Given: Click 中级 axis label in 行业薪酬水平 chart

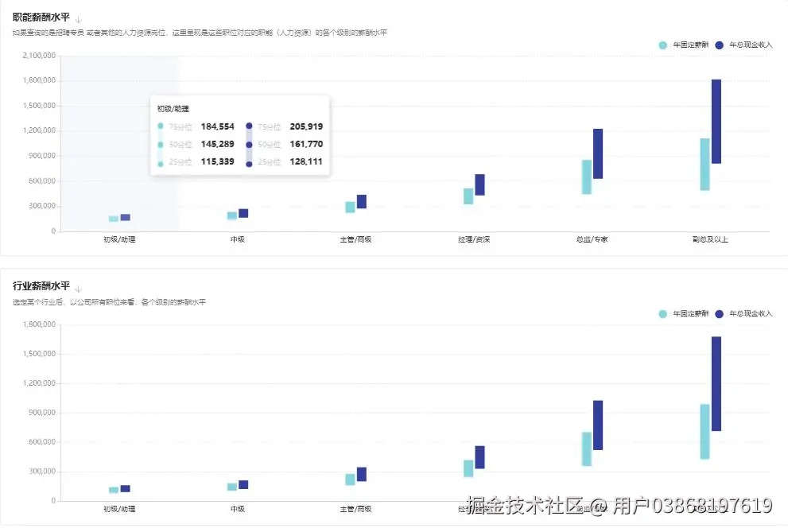Looking at the screenshot, I should pyautogui.click(x=238, y=509).
